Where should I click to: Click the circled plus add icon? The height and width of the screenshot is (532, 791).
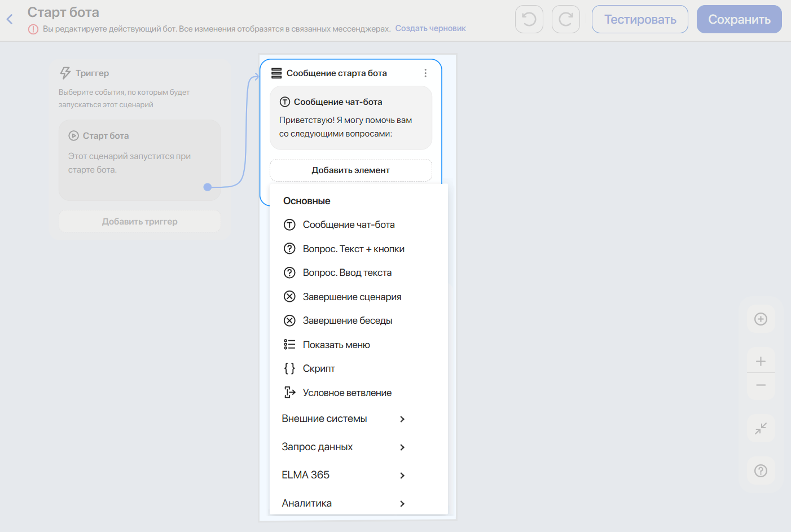tap(761, 319)
